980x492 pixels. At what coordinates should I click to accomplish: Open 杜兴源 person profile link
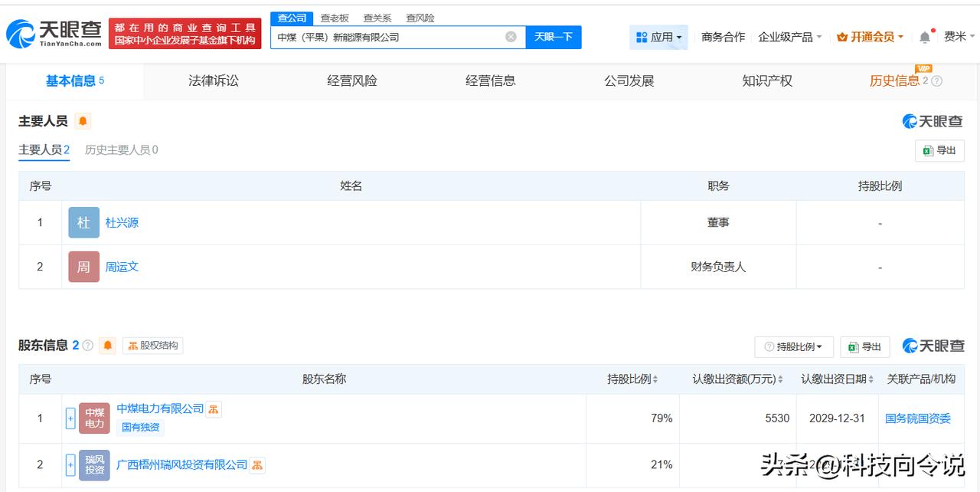pyautogui.click(x=122, y=223)
